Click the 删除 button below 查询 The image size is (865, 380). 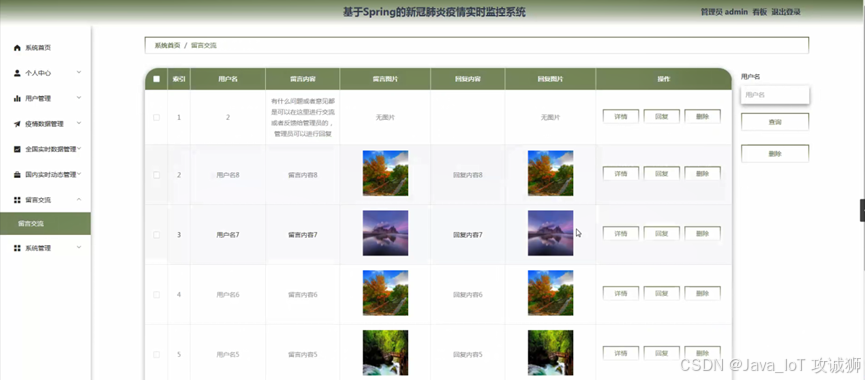tap(775, 154)
